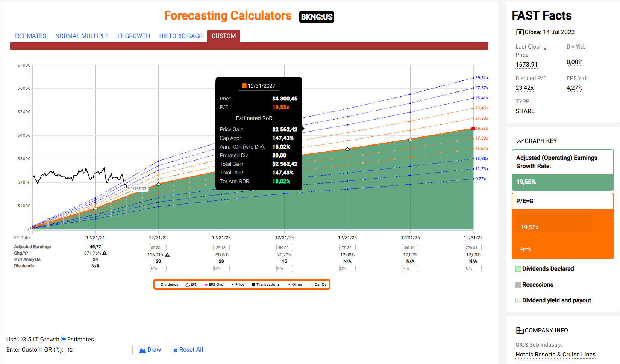Switch to the NORMAL MULTIPLE tab
Image resolution: width=620 pixels, height=364 pixels.
click(x=82, y=36)
